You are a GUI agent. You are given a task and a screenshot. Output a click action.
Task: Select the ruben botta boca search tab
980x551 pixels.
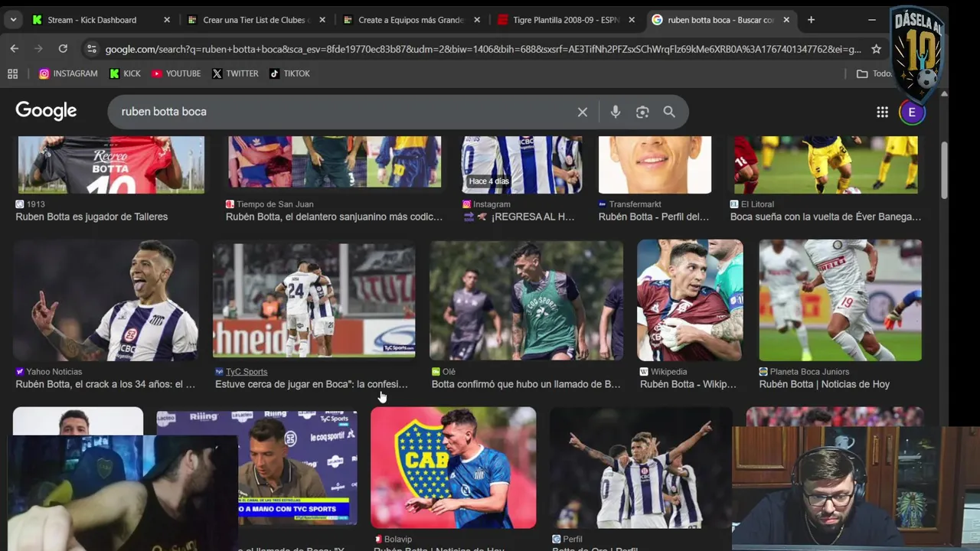[x=720, y=20]
